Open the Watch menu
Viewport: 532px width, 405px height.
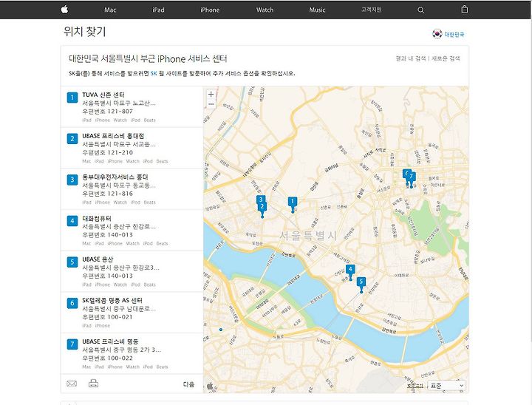tap(265, 10)
